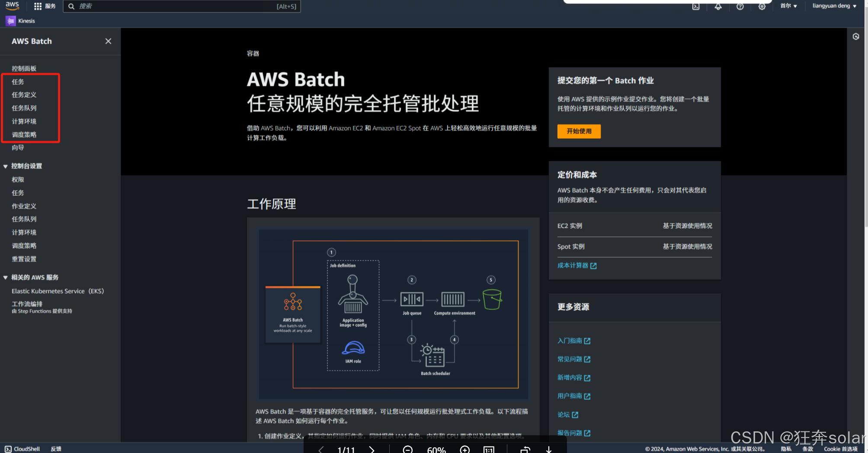Open 计算环境 under 控制台设置
Screen dimensions: 868x453
coord(24,233)
